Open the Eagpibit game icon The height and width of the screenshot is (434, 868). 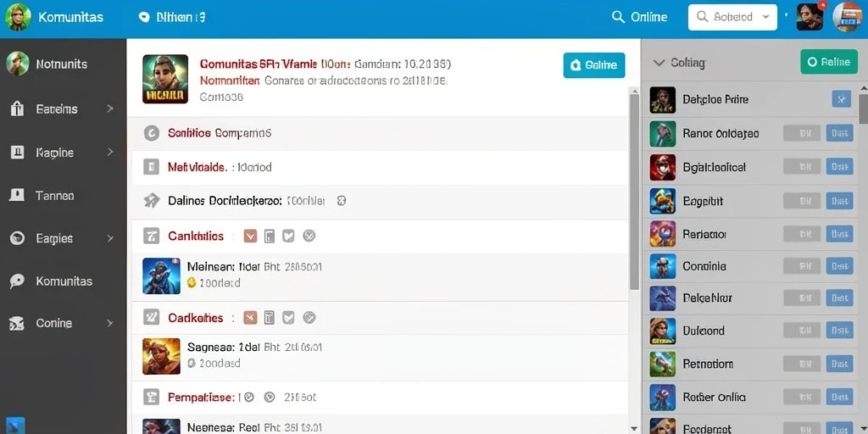coord(663,202)
